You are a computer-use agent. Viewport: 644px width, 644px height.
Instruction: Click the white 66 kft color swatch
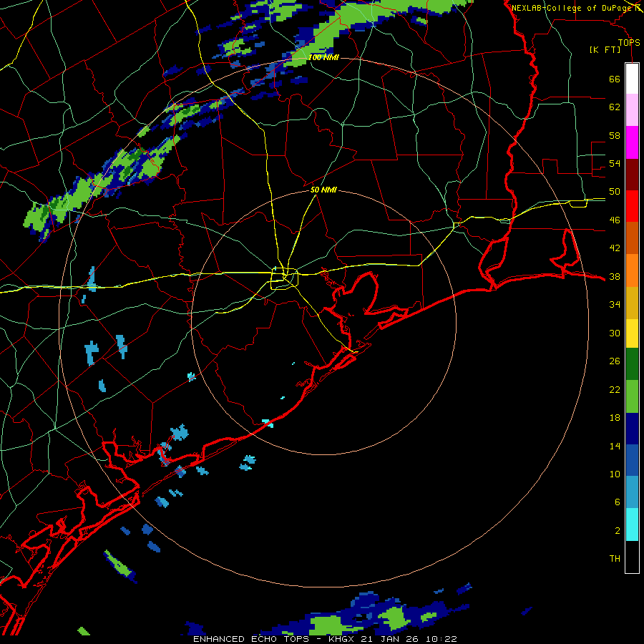632,79
